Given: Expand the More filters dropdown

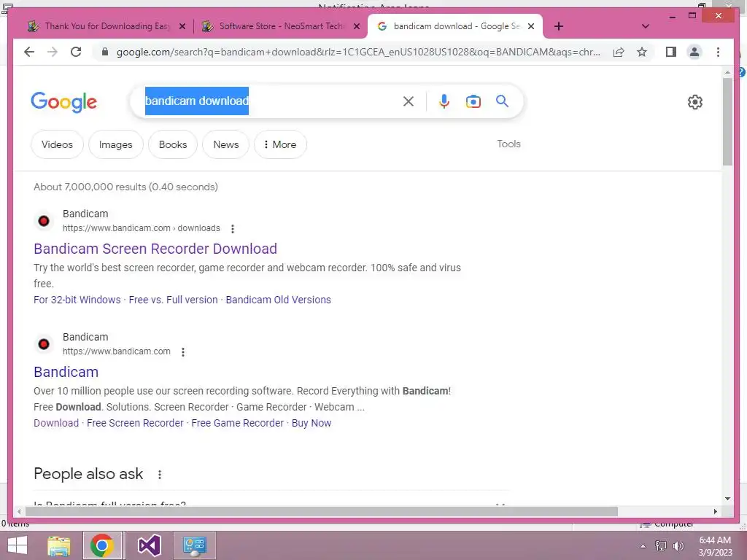Looking at the screenshot, I should coord(280,144).
